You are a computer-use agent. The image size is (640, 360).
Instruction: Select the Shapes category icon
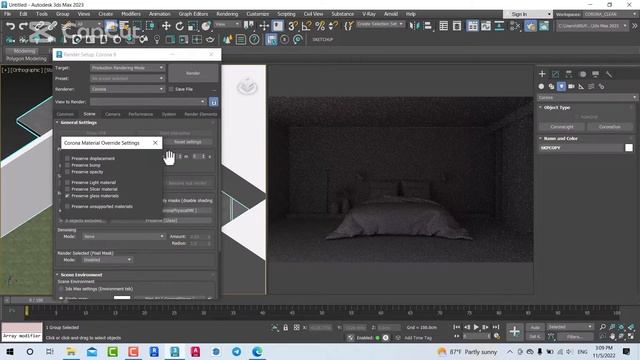551,87
